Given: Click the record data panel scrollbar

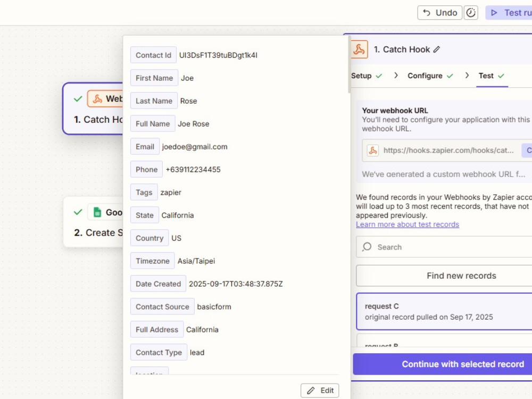Looking at the screenshot, I should tap(349, 64).
